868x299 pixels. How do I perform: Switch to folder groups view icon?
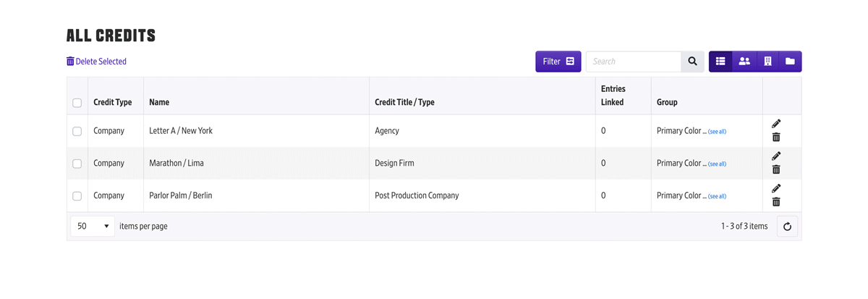pos(790,62)
